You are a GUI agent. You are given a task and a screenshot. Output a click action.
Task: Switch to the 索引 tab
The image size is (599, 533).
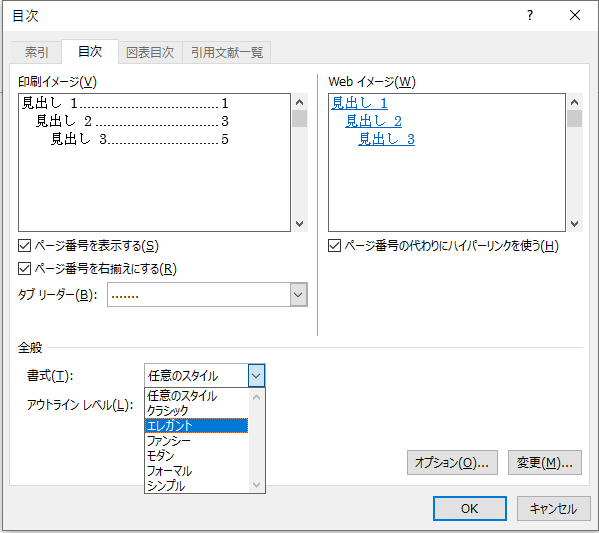pyautogui.click(x=36, y=52)
